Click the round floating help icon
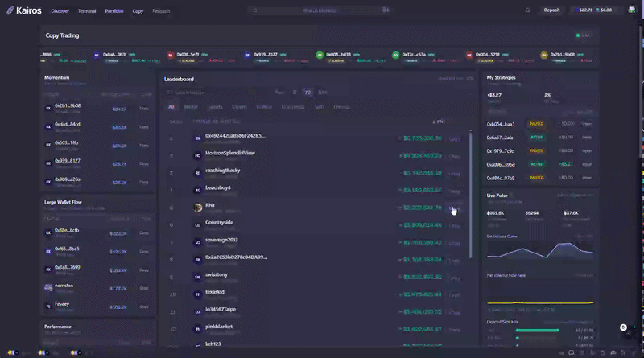This screenshot has width=644, height=358. click(623, 327)
